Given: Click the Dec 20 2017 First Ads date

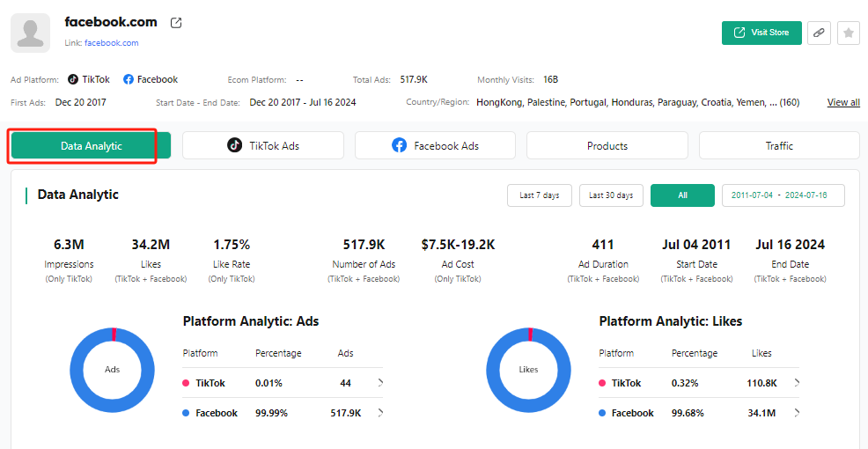Looking at the screenshot, I should pyautogui.click(x=80, y=102).
